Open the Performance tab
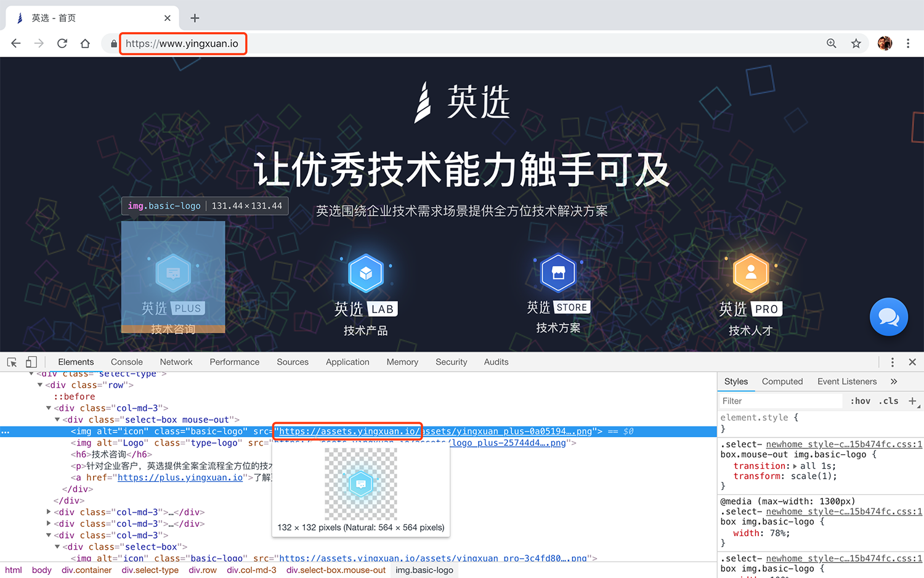 tap(235, 362)
